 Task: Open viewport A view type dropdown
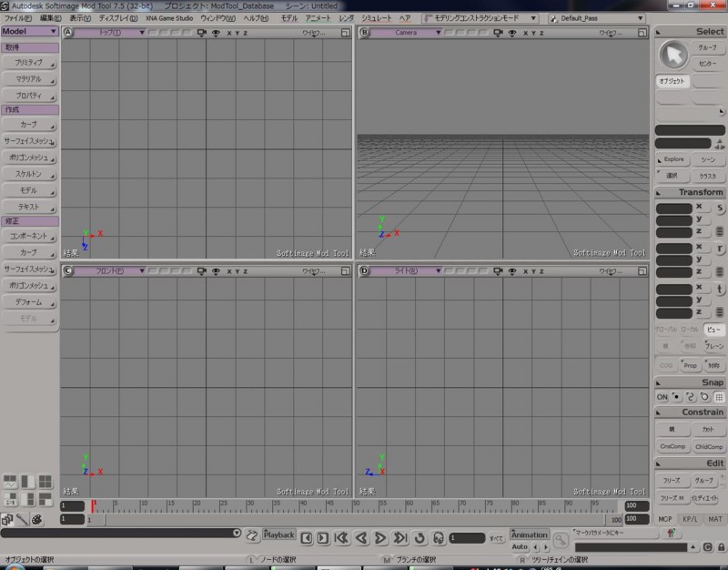[x=110, y=33]
